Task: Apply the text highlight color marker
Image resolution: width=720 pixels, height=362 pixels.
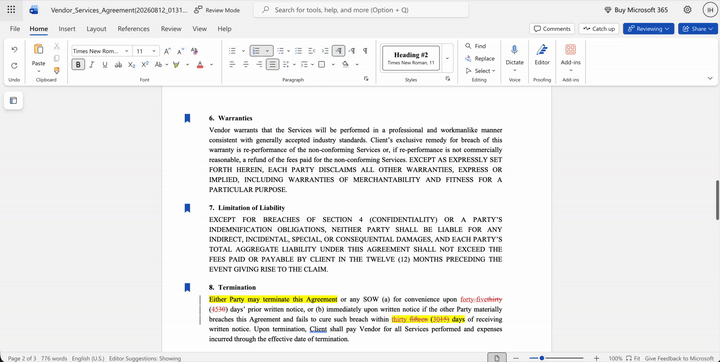Action: coord(176,65)
